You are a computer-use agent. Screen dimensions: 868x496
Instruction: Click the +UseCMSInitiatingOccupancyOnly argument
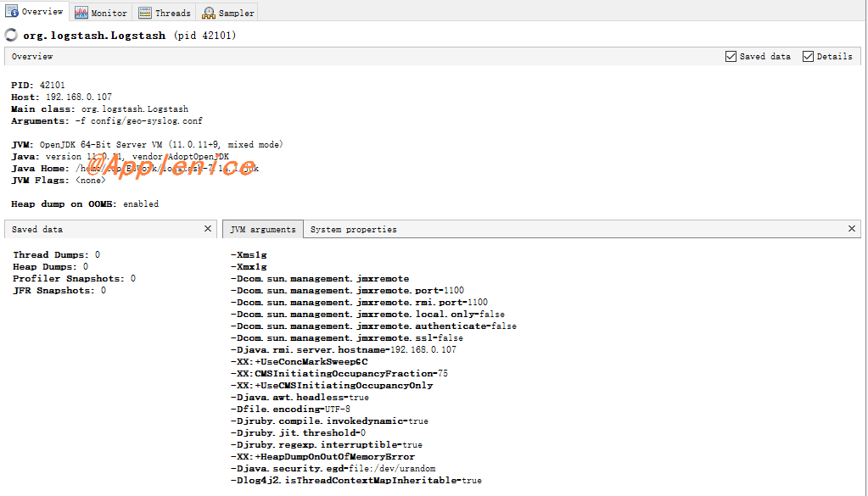[332, 386]
